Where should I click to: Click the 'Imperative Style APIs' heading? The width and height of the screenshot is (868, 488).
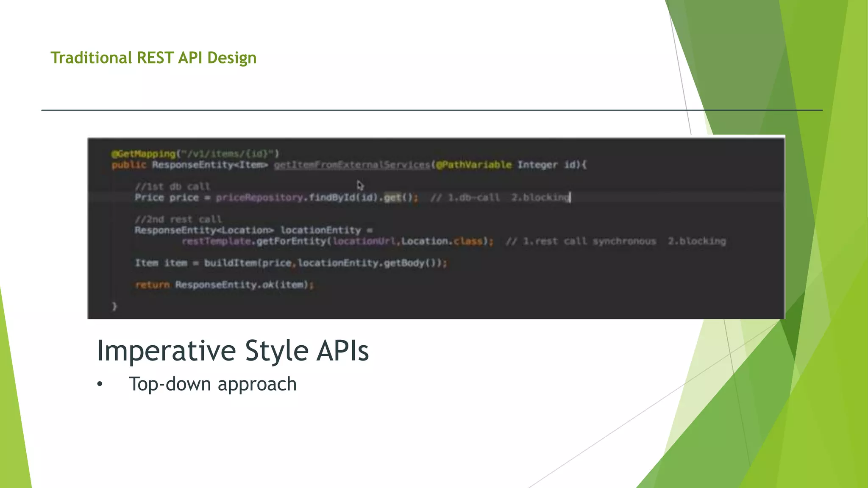(x=233, y=351)
